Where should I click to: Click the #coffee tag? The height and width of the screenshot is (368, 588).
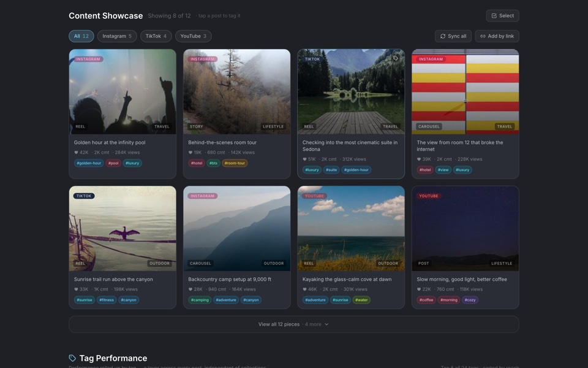(426, 300)
